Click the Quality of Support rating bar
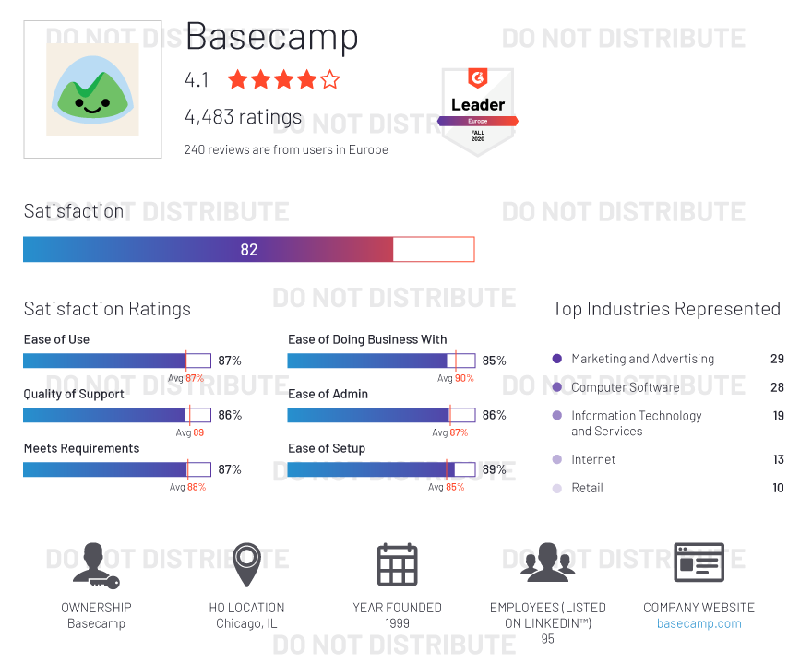 pyautogui.click(x=117, y=415)
